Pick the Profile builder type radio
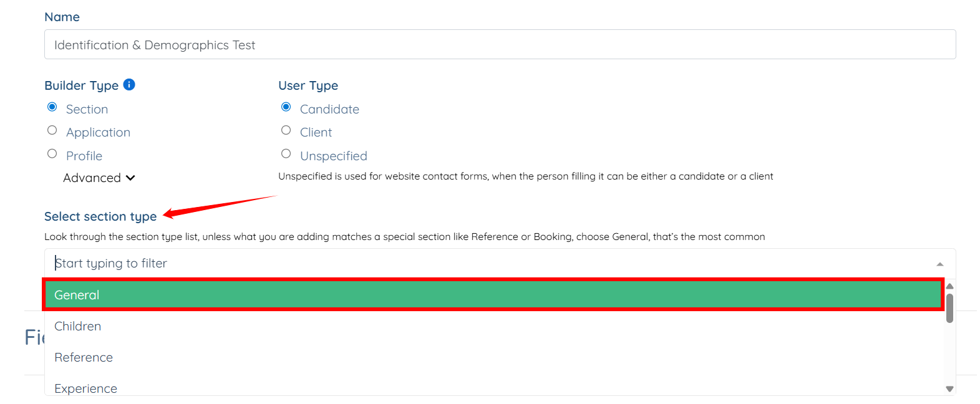 click(52, 154)
